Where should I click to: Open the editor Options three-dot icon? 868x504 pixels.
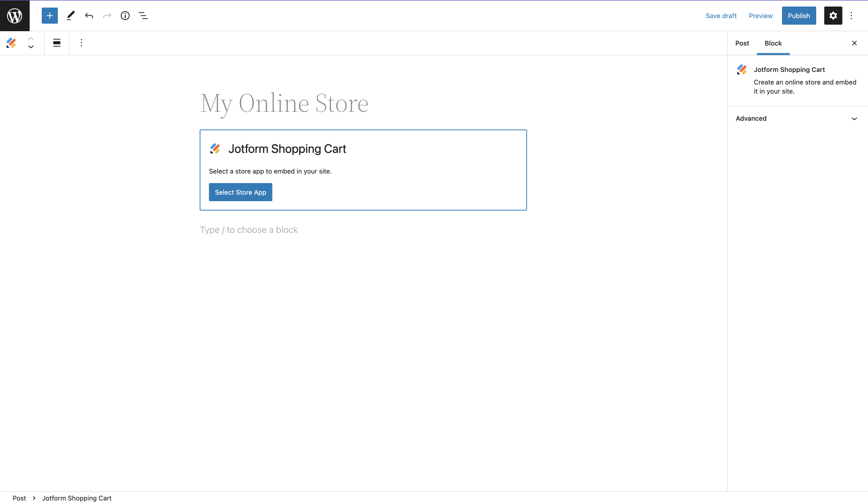point(851,15)
